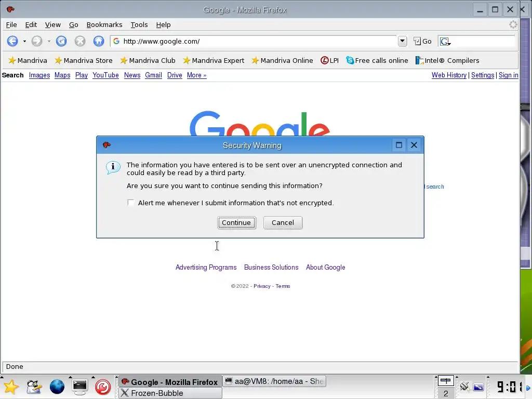Image resolution: width=532 pixels, height=399 pixels.
Task: Open the Business Solutions link
Action: (x=271, y=268)
